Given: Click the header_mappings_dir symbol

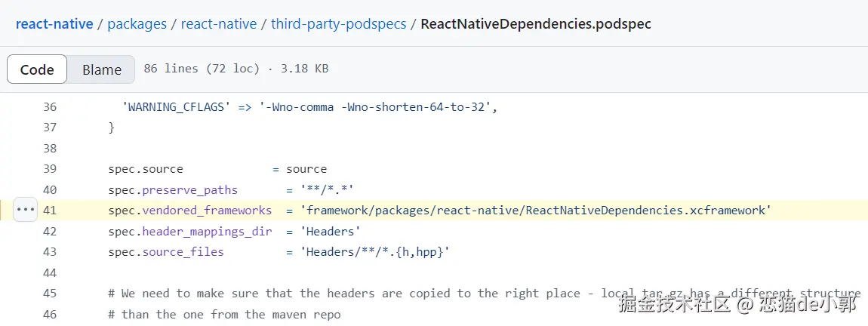Looking at the screenshot, I should tap(207, 232).
